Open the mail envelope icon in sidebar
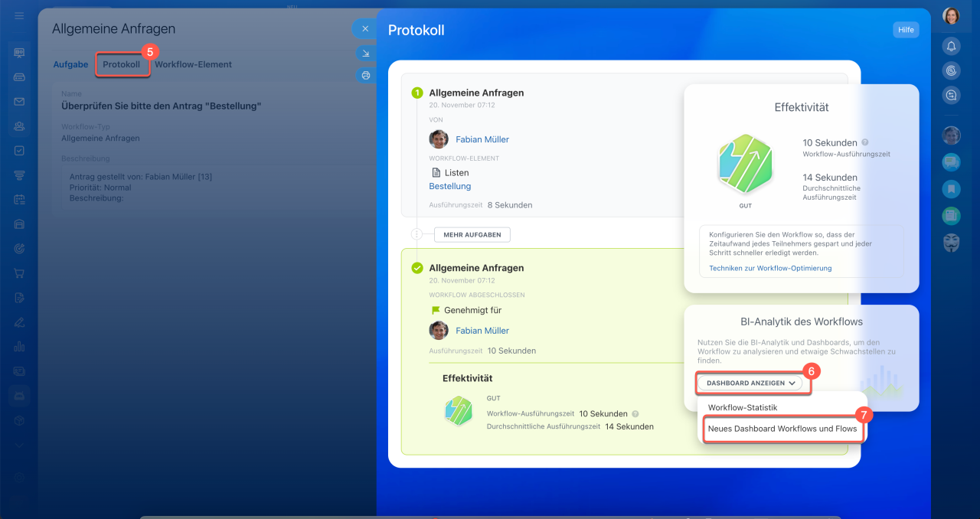 click(19, 102)
